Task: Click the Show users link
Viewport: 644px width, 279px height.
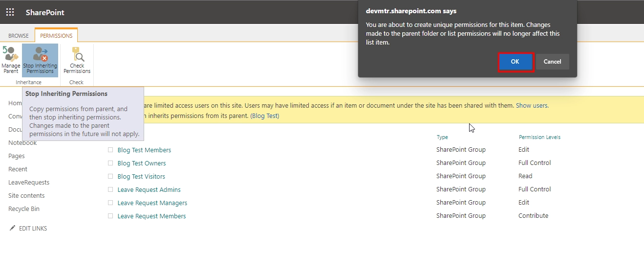Action: (531, 105)
